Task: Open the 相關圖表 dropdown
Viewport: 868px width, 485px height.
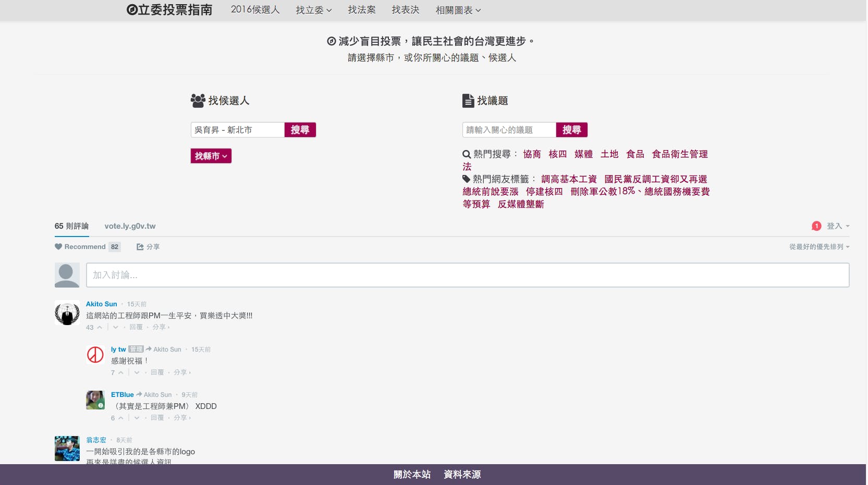Action: [x=458, y=10]
